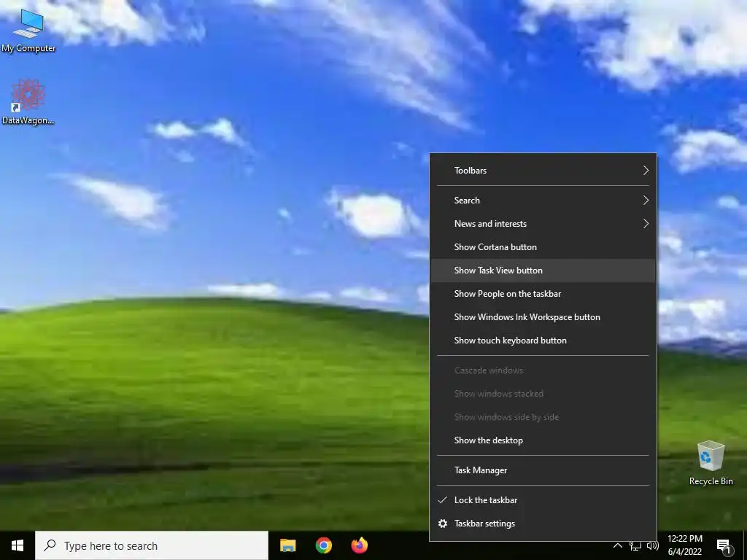The image size is (747, 560).
Task: Click the gear icon beside Taskbar settings
Action: tap(443, 524)
